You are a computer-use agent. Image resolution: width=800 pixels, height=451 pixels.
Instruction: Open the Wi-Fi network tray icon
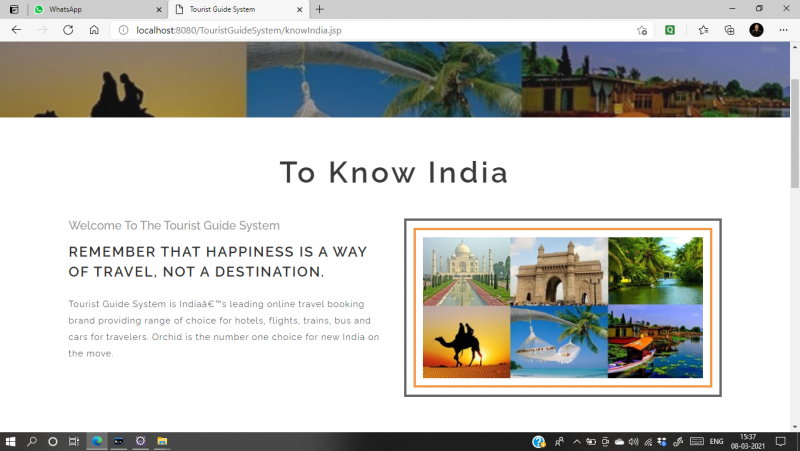point(648,442)
